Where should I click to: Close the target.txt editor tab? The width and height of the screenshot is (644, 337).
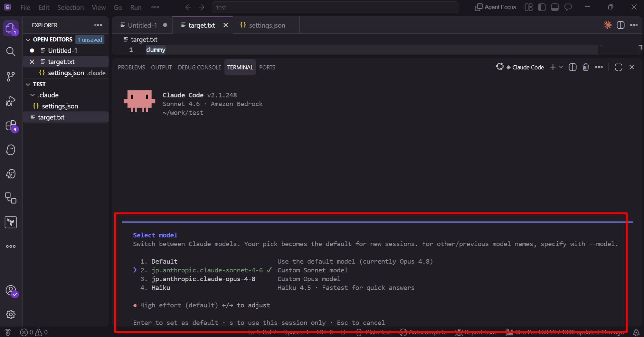pos(226,25)
